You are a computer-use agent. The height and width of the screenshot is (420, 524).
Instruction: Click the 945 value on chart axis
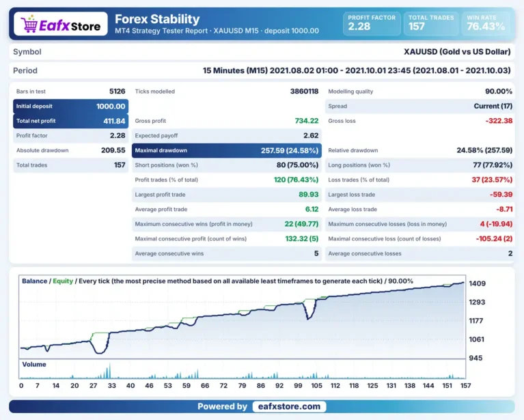[475, 358]
